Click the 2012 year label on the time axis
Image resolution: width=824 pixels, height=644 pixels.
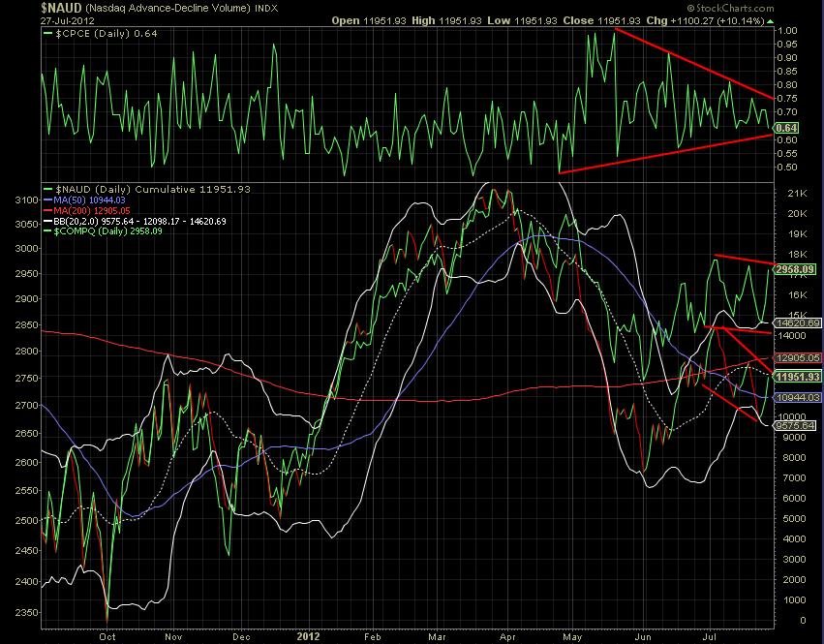308,636
